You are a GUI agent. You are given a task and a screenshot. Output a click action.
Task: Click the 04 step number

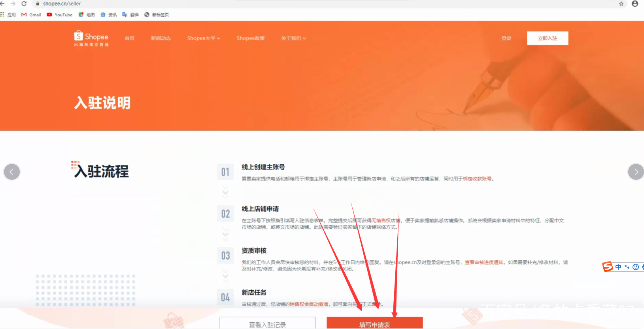(x=225, y=297)
